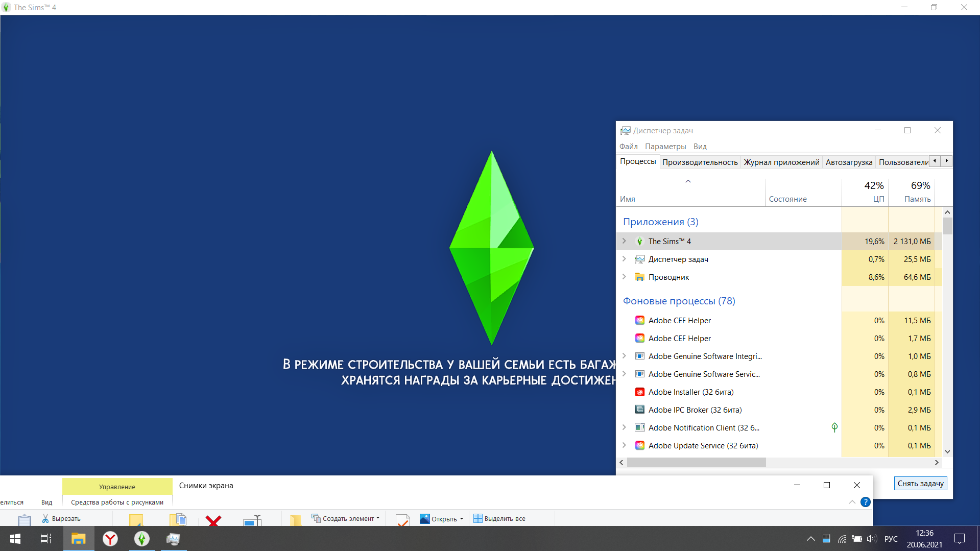Open Средства работы с рисунками tab

(117, 502)
